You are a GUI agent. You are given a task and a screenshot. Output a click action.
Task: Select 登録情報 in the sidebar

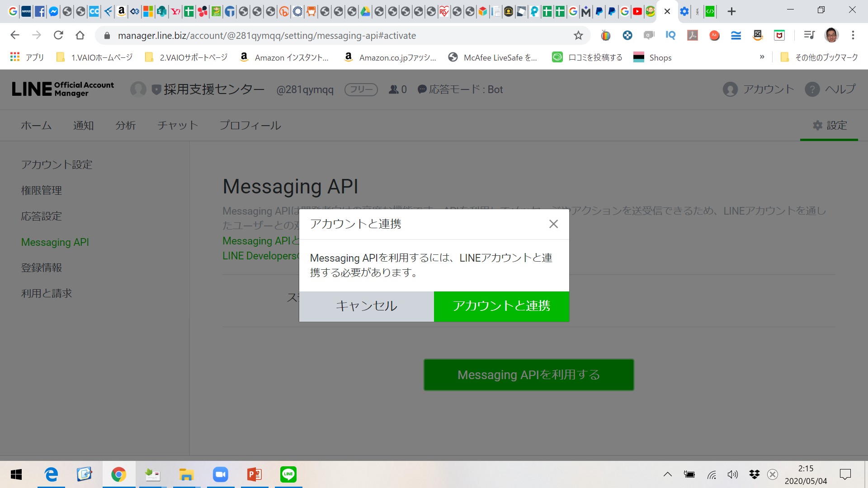coord(41,267)
